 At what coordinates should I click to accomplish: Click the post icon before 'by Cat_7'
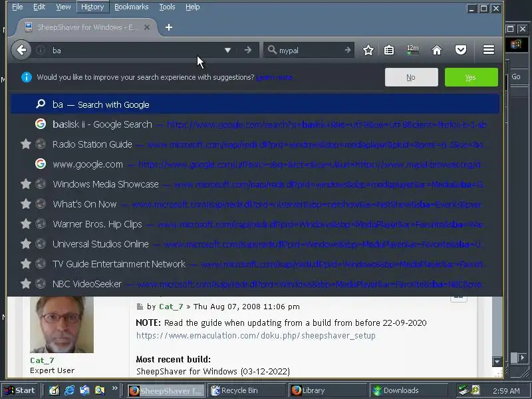(140, 307)
